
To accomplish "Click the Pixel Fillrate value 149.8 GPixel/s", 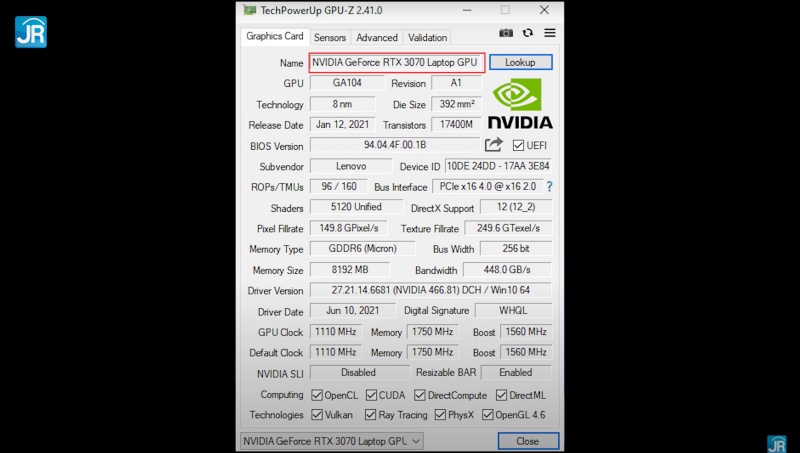I will [349, 228].
